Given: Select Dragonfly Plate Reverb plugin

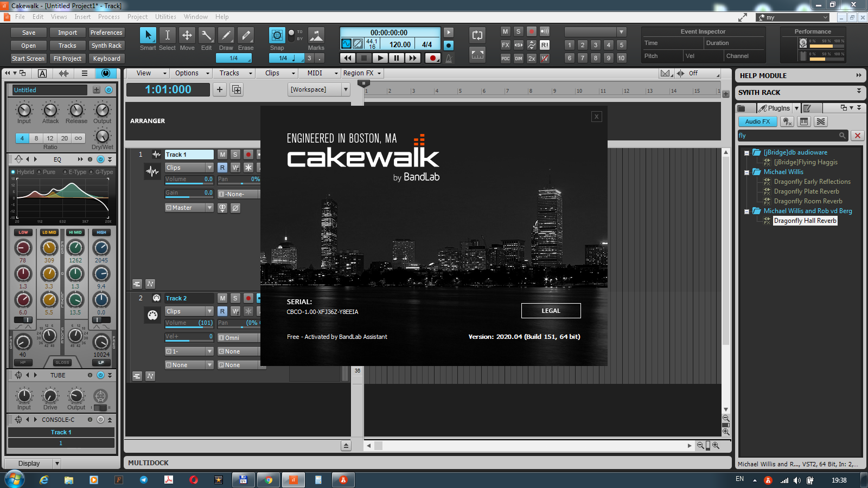Looking at the screenshot, I should click(x=806, y=191).
